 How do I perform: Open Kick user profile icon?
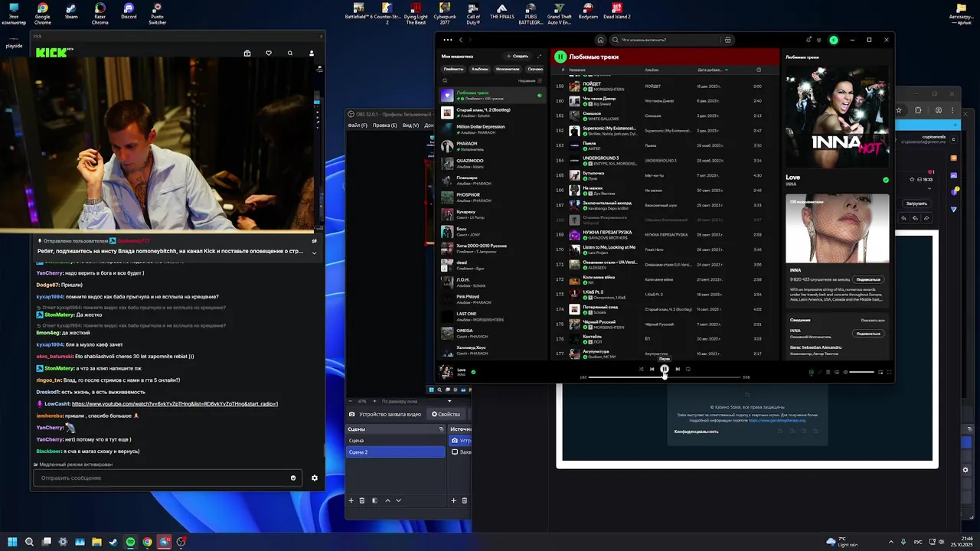pos(312,53)
